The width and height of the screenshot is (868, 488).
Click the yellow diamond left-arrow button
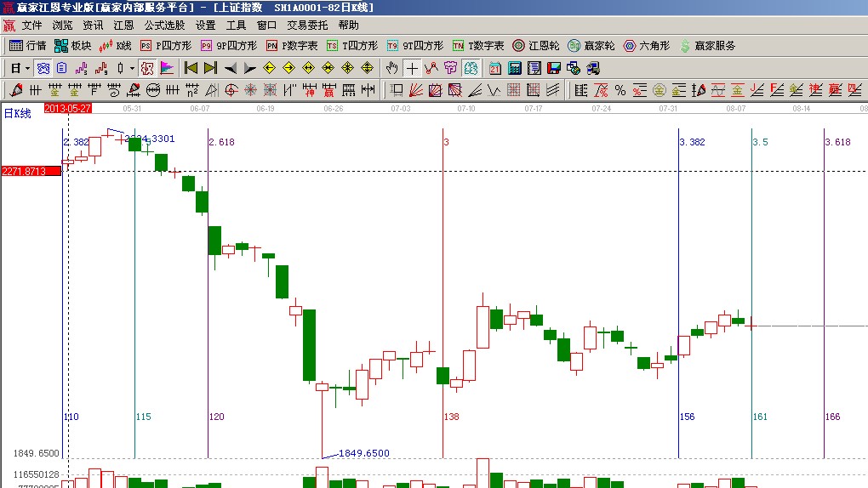270,68
